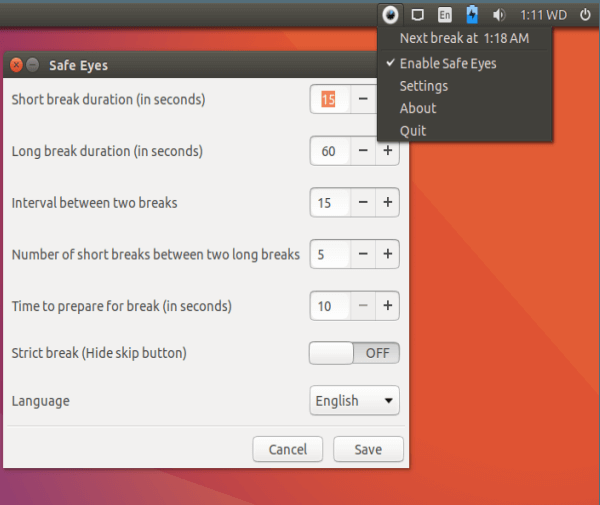Screen dimensions: 600x505
Task: Increase the long break duration with plus
Action: 388,151
